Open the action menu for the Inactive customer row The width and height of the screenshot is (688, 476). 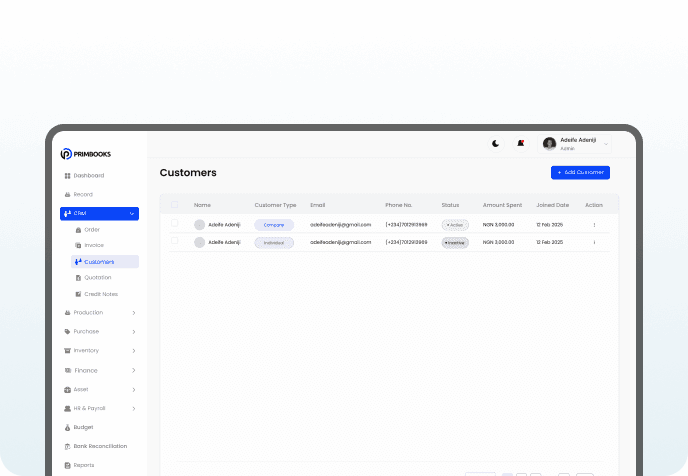pyautogui.click(x=595, y=242)
